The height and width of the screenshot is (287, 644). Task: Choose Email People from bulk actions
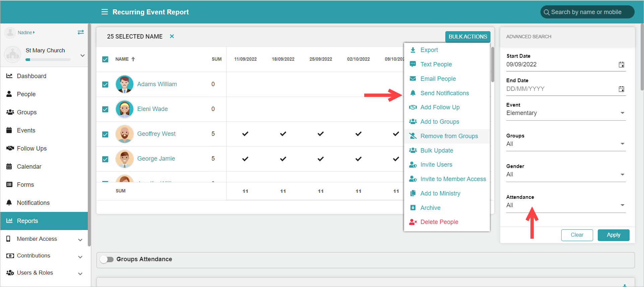447,79
